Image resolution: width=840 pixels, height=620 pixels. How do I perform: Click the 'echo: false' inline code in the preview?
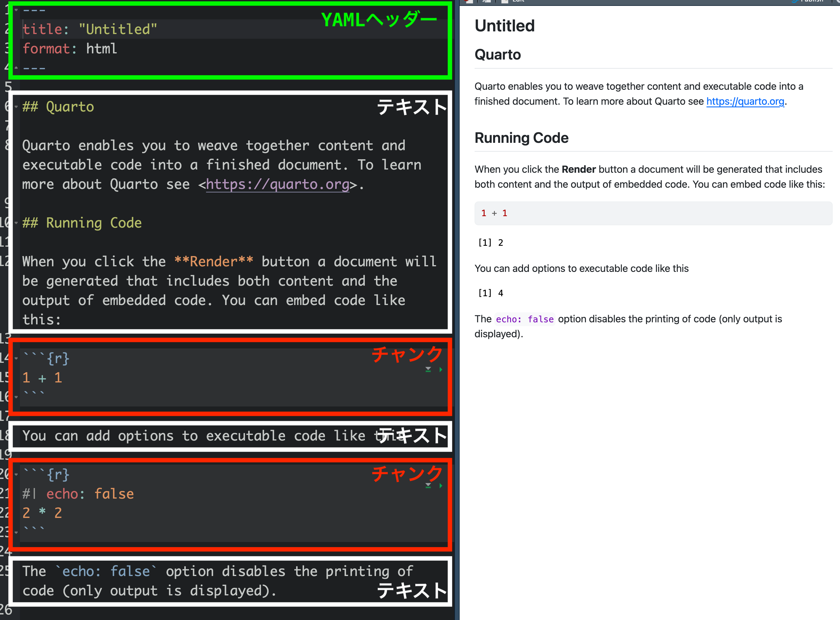[x=524, y=319]
